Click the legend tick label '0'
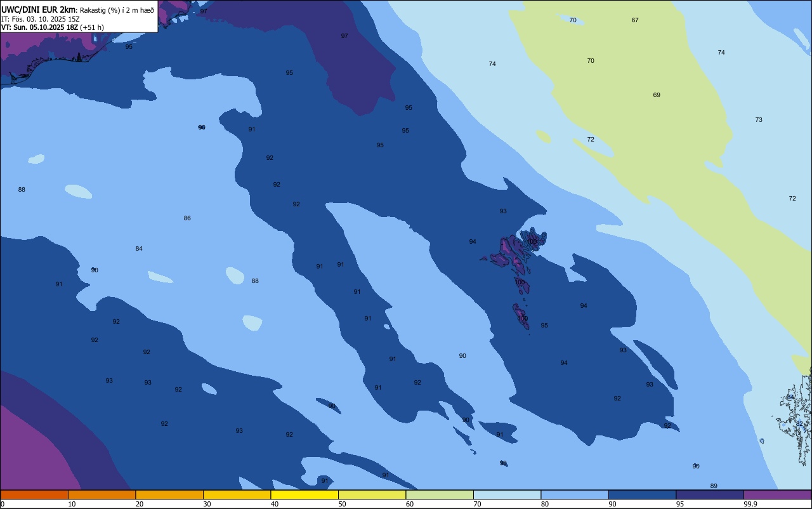Screen dimensions: 812x509 click(3, 504)
